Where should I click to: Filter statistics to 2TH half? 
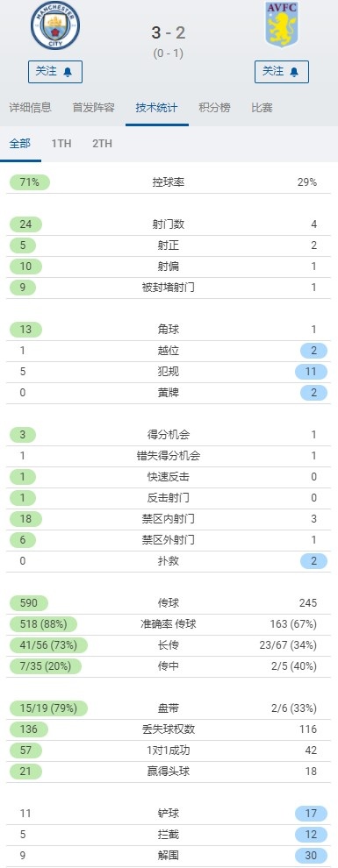tap(103, 144)
